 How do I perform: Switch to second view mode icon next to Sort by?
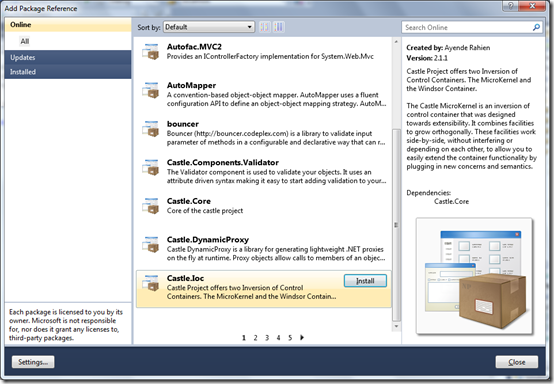pyautogui.click(x=279, y=27)
